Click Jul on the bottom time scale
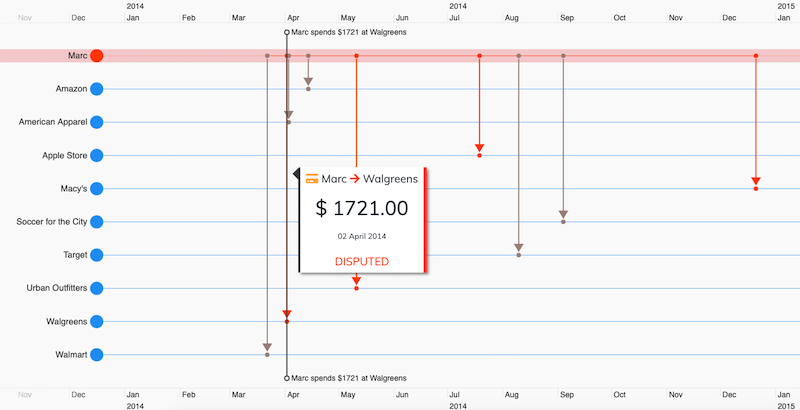The width and height of the screenshot is (800, 410). pyautogui.click(x=453, y=395)
